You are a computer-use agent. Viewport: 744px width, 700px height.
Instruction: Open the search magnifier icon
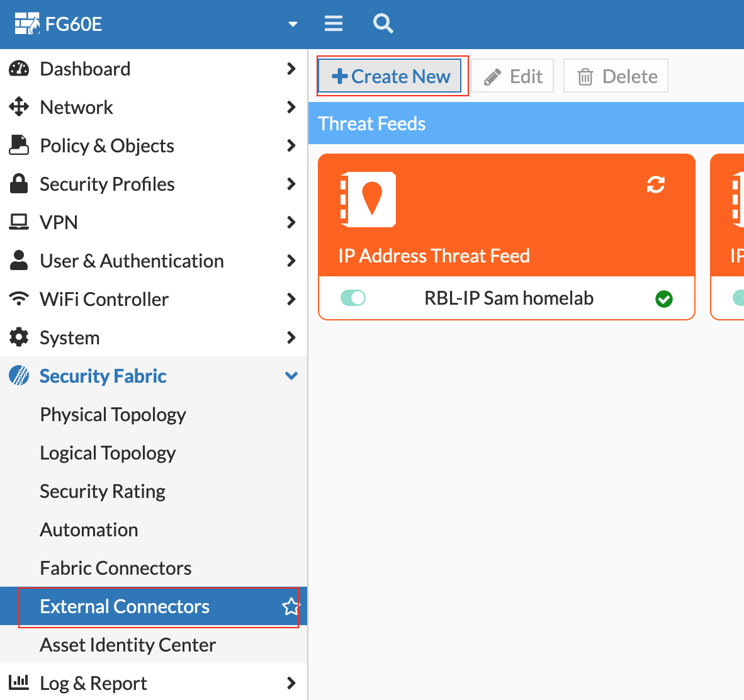point(383,24)
